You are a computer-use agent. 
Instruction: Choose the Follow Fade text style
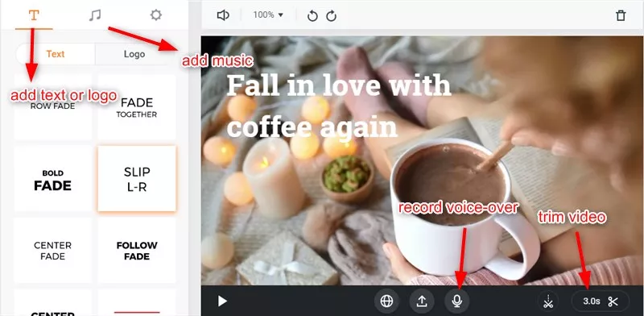pyautogui.click(x=137, y=251)
